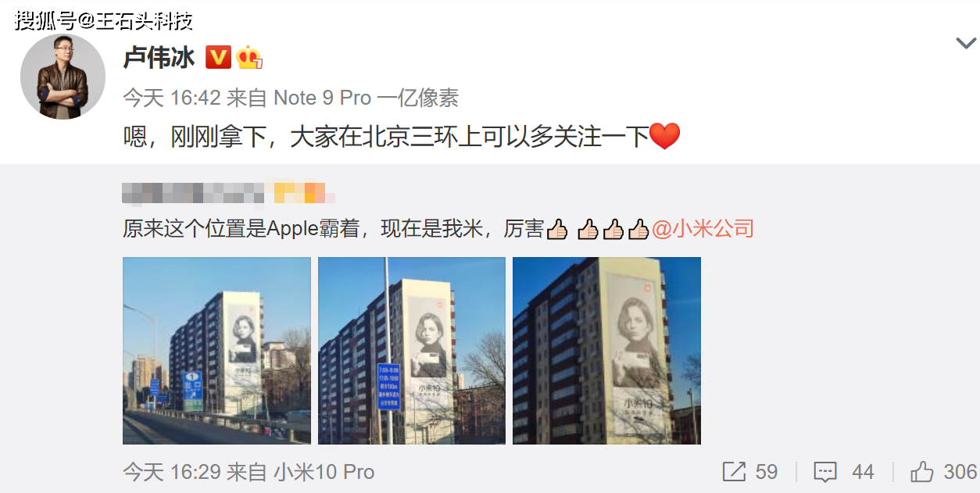Click the like count 306
The width and height of the screenshot is (980, 493).
point(960,472)
